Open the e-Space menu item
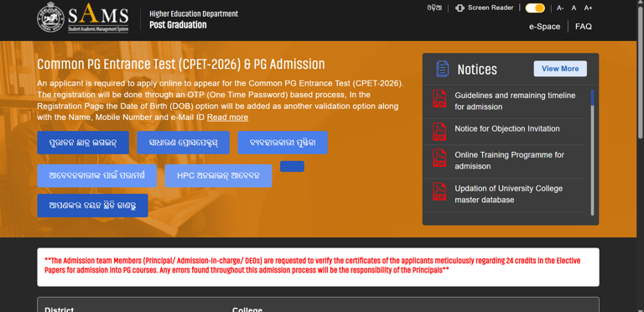The image size is (644, 312). 544,27
